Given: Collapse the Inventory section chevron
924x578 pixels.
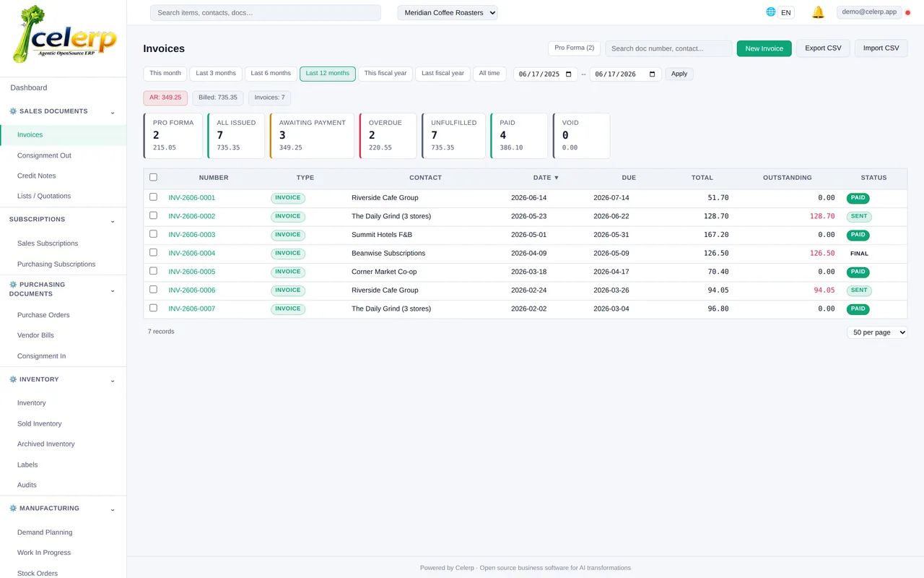Looking at the screenshot, I should pyautogui.click(x=113, y=381).
